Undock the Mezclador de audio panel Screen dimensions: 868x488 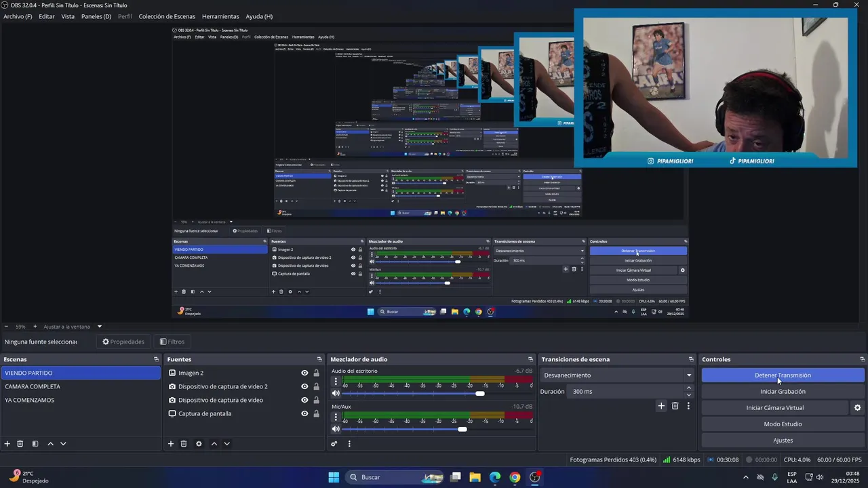pos(530,359)
